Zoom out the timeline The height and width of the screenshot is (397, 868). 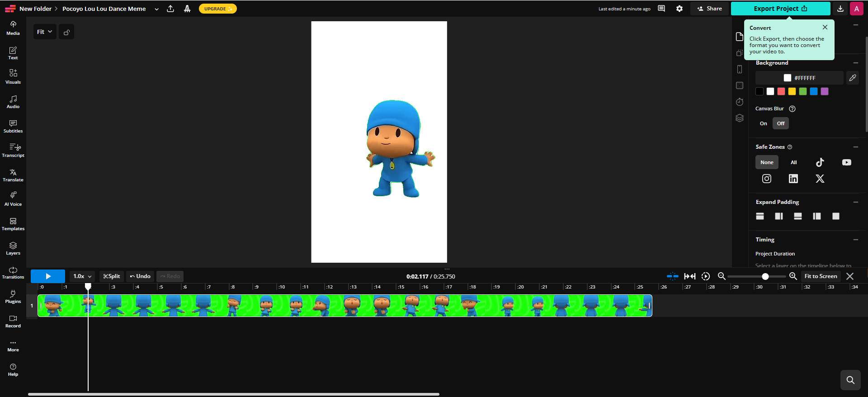[x=722, y=276]
